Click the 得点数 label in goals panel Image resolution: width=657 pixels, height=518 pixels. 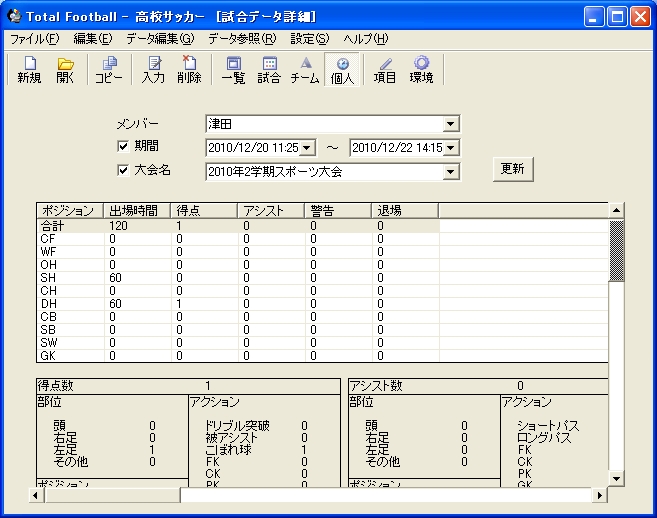click(55, 385)
